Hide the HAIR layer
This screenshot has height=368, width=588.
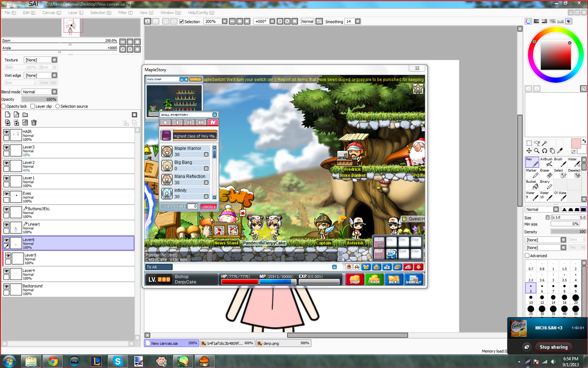pos(6,132)
